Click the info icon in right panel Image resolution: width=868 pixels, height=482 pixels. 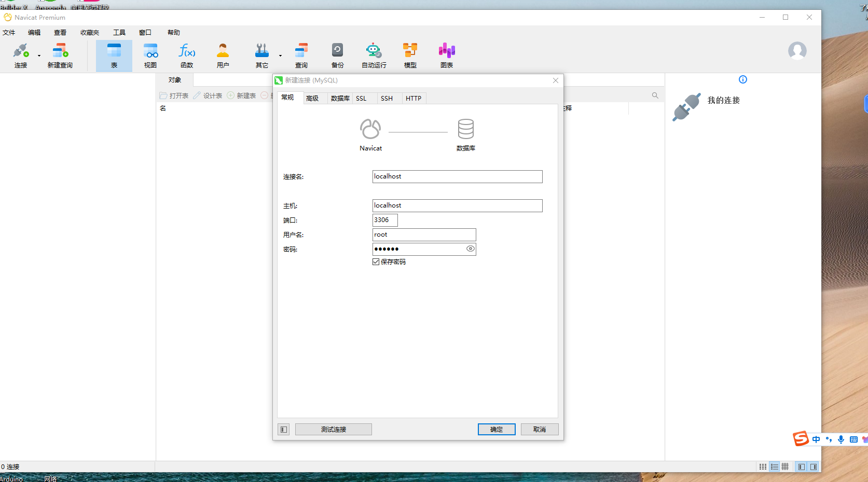coord(743,79)
